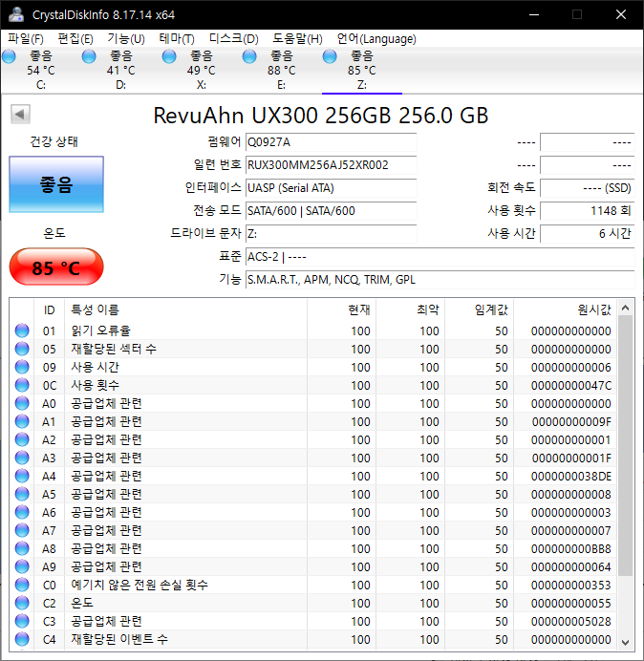
Task: Click the 기능 field with S.M.A.R.T., APM
Action: [440, 280]
